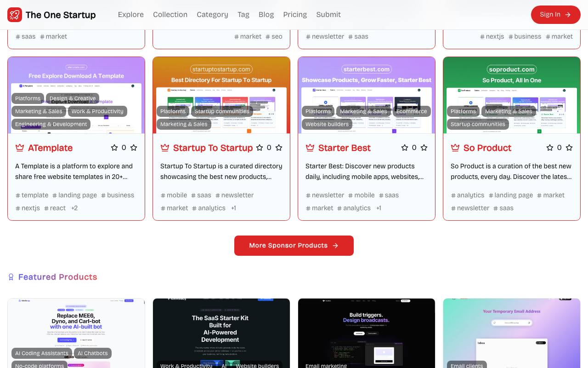Select the Design & Creative category badge
The width and height of the screenshot is (588, 368).
(x=73, y=98)
